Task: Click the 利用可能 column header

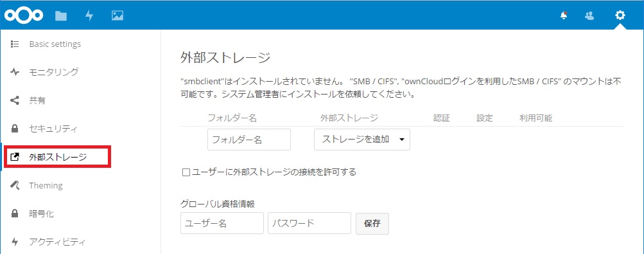Action: pos(535,118)
